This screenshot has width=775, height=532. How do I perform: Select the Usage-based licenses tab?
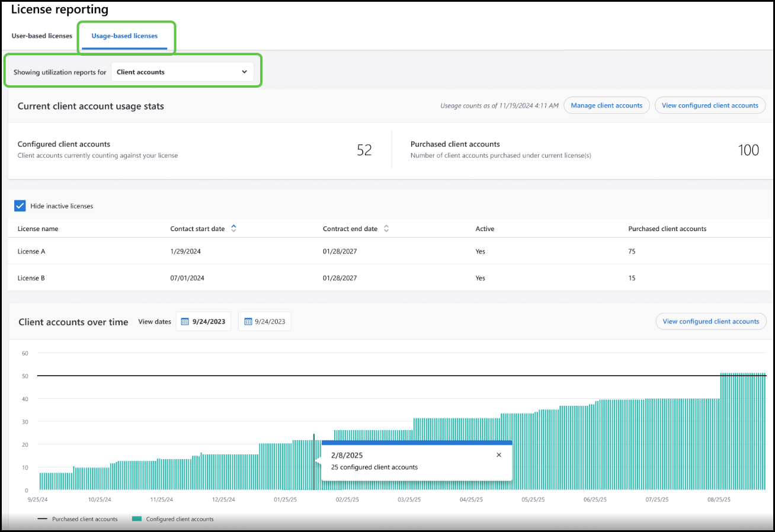(124, 36)
